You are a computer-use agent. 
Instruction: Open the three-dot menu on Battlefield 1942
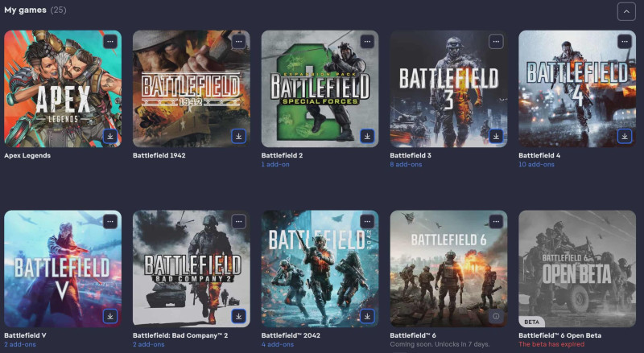click(x=238, y=42)
